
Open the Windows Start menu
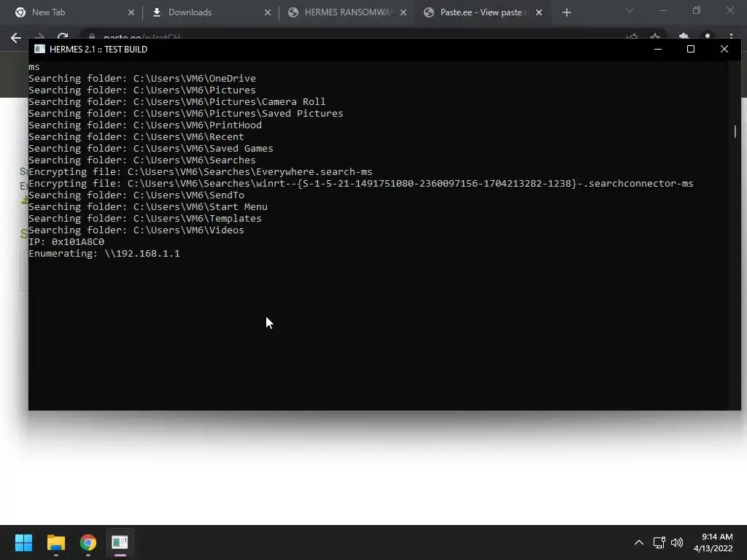(23, 542)
